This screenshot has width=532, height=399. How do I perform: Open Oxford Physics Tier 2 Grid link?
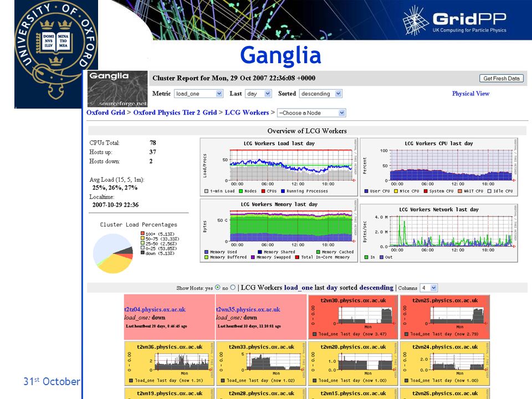click(175, 112)
